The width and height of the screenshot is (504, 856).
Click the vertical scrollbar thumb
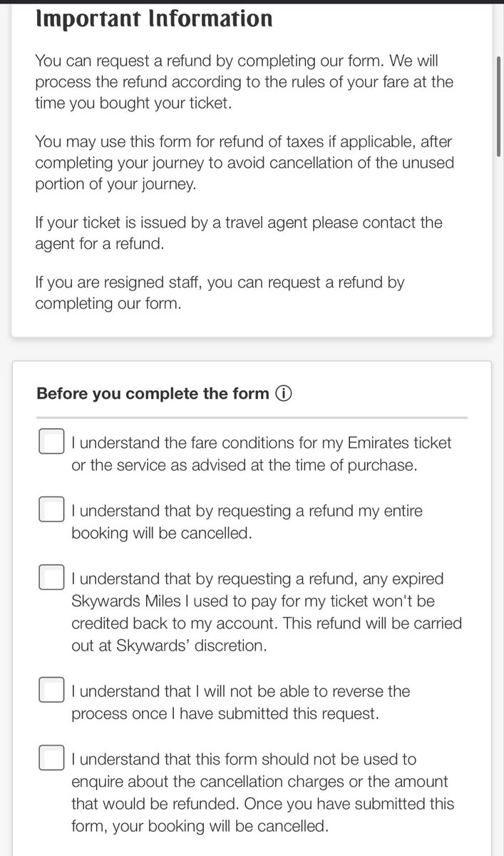499,103
